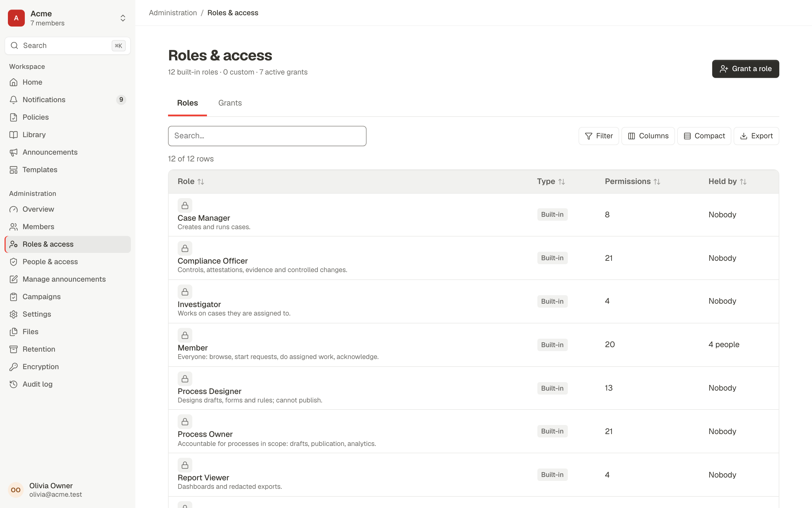Viewport: 812px width, 508px height.
Task: Select the Roles tab
Action: pyautogui.click(x=187, y=103)
